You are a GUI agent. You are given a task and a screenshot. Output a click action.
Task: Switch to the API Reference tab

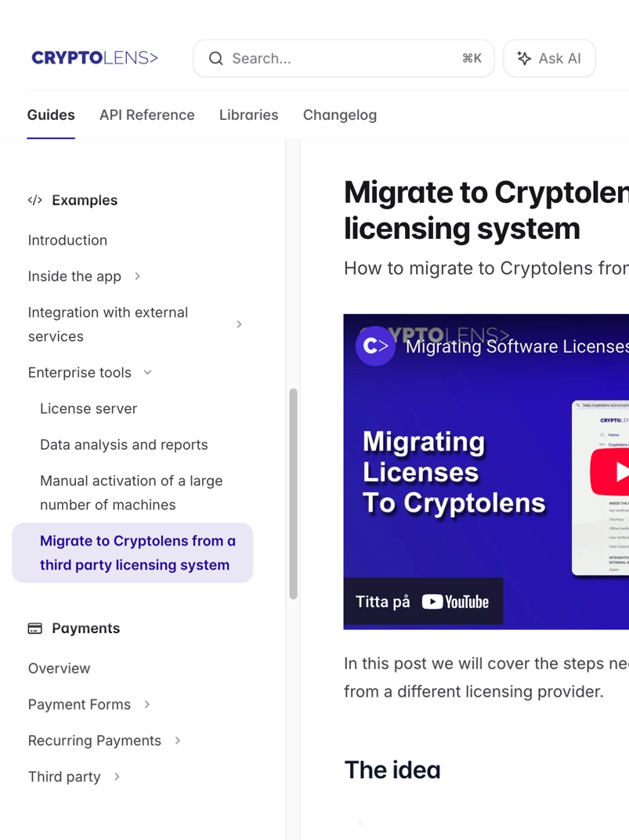pos(147,115)
